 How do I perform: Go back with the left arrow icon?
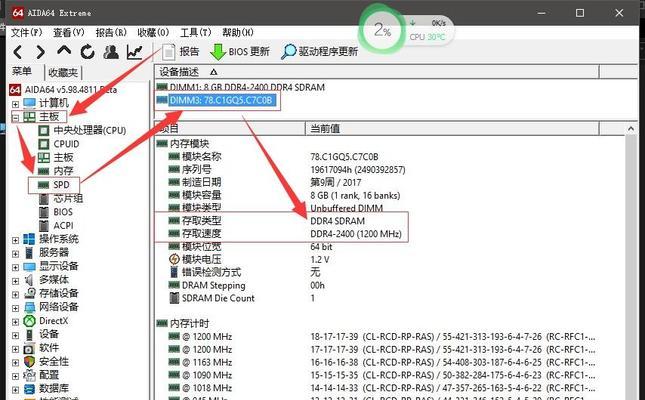18,52
